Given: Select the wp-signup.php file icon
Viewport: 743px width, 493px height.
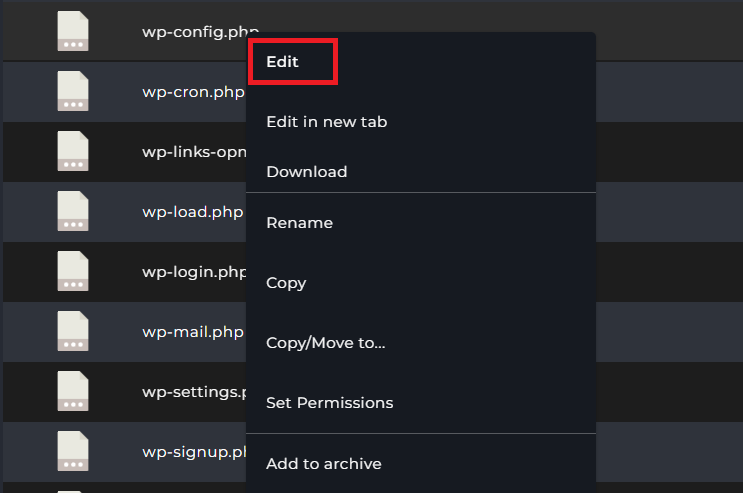Looking at the screenshot, I should point(72,451).
